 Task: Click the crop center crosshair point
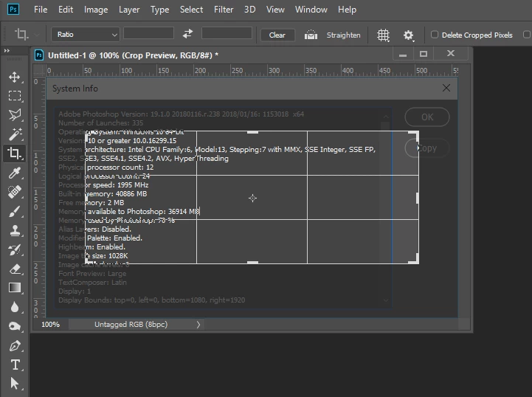click(x=252, y=198)
